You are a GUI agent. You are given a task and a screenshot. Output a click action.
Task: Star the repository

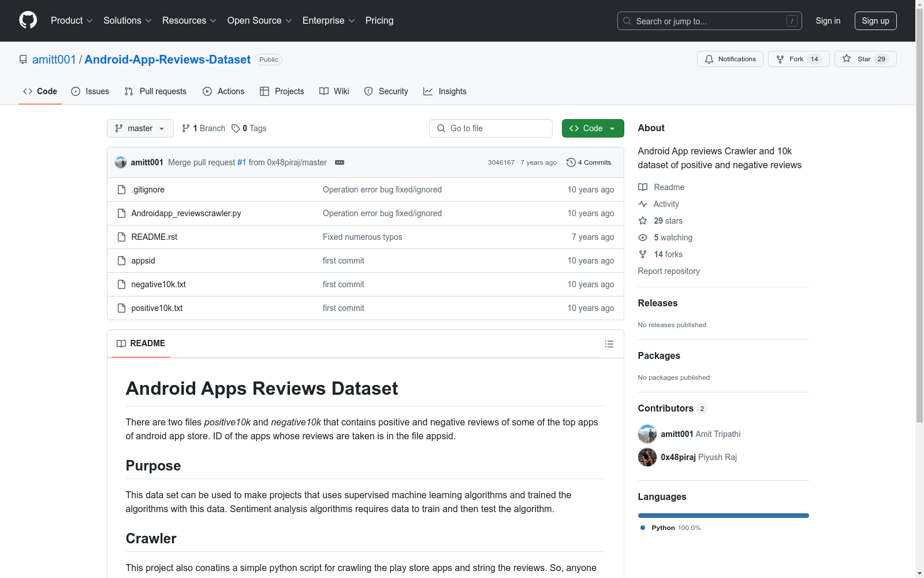(x=866, y=59)
